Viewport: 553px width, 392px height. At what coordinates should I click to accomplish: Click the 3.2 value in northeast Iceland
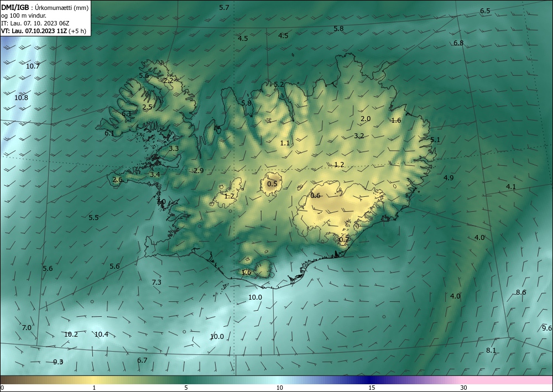(359, 135)
